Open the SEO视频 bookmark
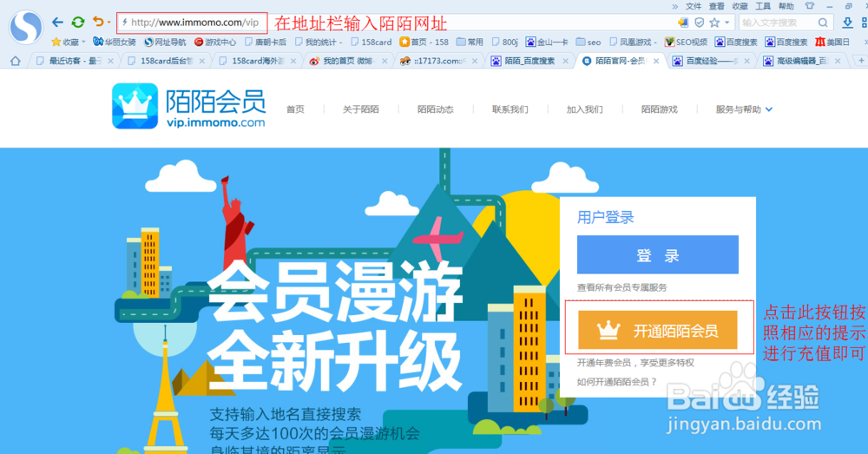The image size is (868, 454). pyautogui.click(x=686, y=42)
